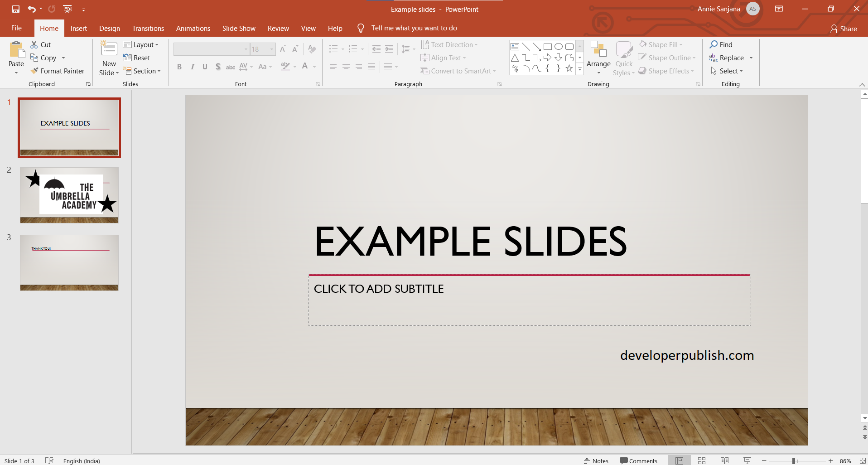Open the Slide Show menu tab

coord(238,28)
